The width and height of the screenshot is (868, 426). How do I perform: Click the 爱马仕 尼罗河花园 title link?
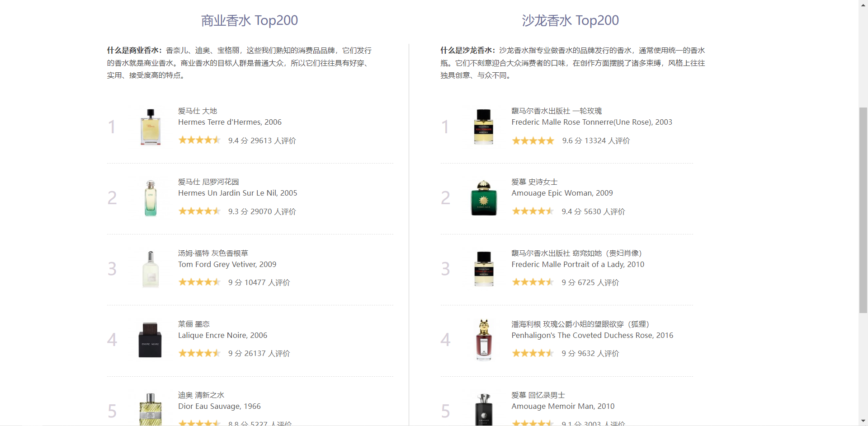tap(208, 182)
